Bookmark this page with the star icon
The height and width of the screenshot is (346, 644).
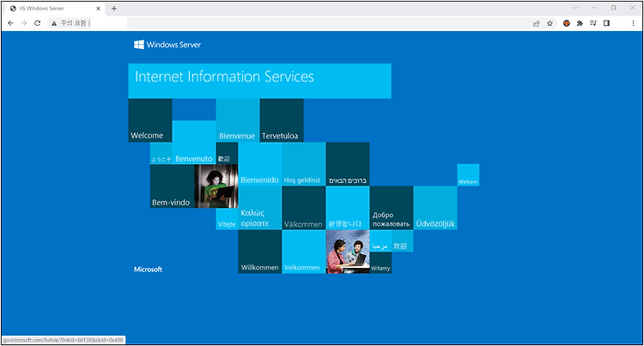(x=550, y=23)
